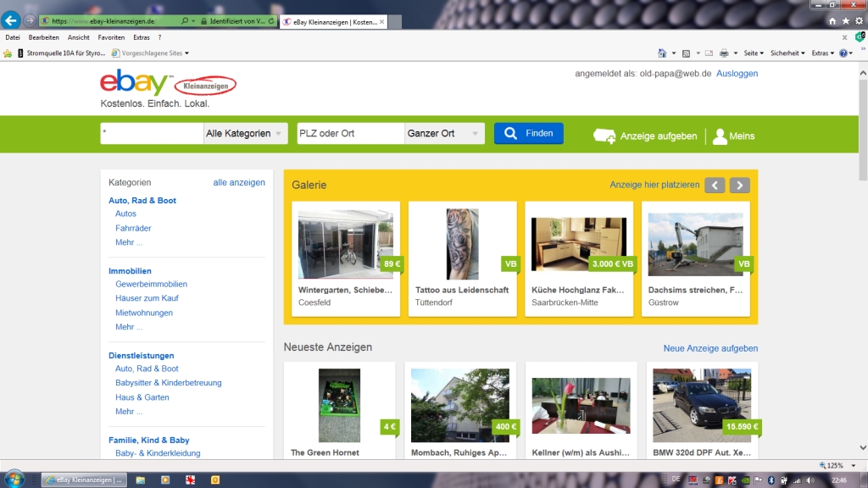Screen dimensions: 868x488
Task: Click the add-to-favorites star in favorites bar
Action: (8, 53)
